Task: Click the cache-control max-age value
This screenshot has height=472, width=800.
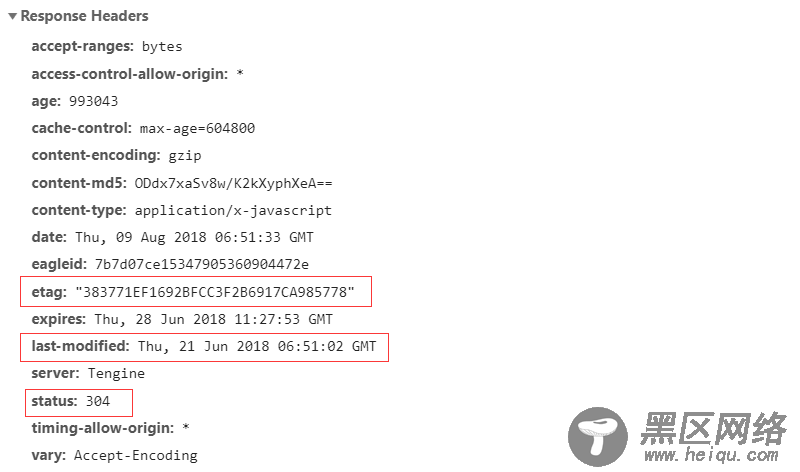Action: [197, 129]
